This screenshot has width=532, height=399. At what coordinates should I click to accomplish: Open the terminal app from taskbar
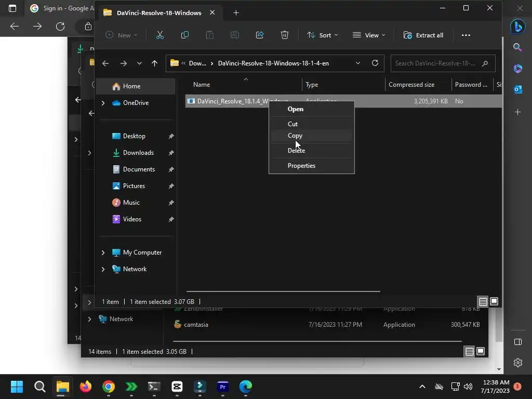pos(154,387)
